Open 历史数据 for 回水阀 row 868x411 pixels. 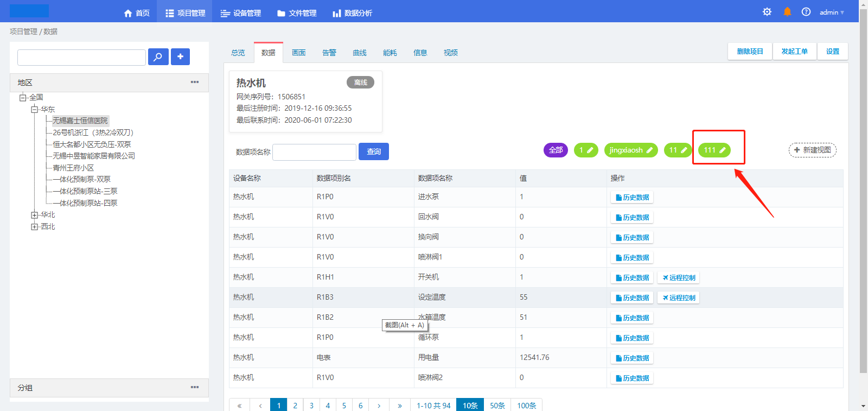pos(632,218)
